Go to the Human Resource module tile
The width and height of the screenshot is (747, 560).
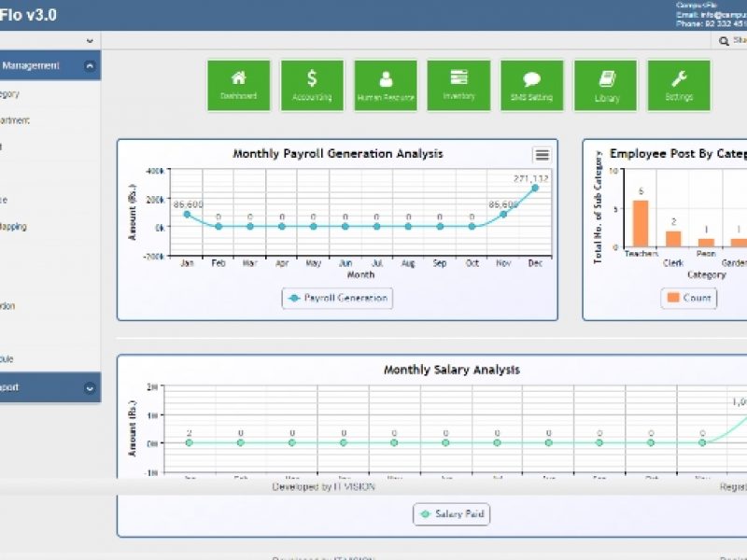(385, 85)
